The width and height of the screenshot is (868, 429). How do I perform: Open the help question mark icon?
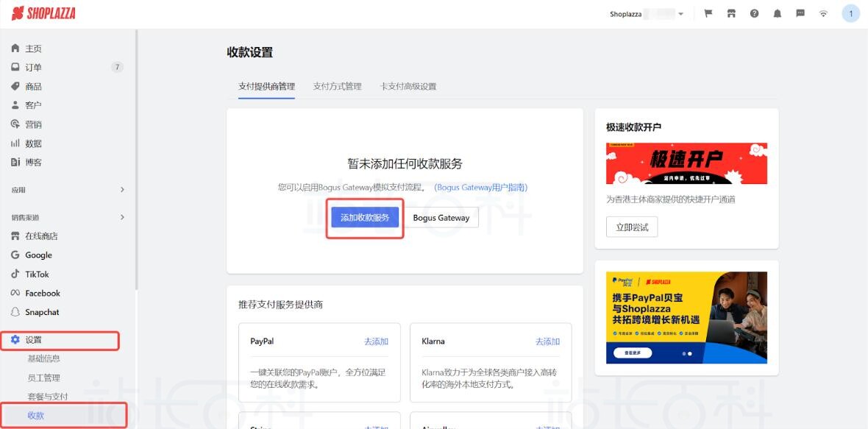(x=755, y=14)
